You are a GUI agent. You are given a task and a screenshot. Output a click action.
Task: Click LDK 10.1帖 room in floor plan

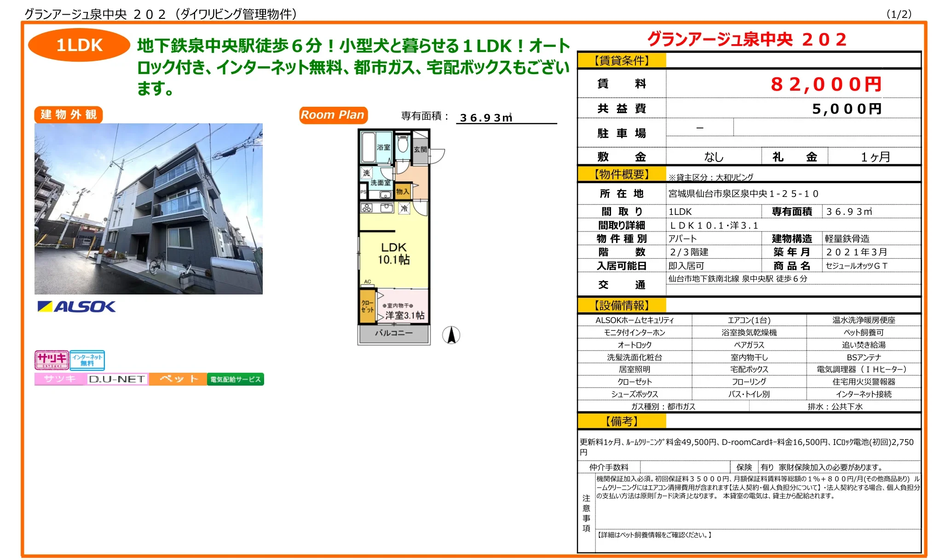coord(394,254)
